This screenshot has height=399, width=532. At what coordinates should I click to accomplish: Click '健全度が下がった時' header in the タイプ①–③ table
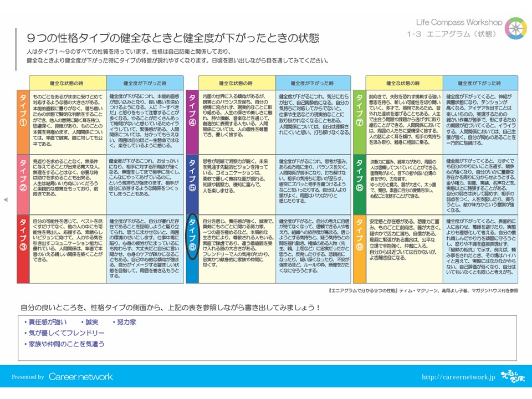145,83
